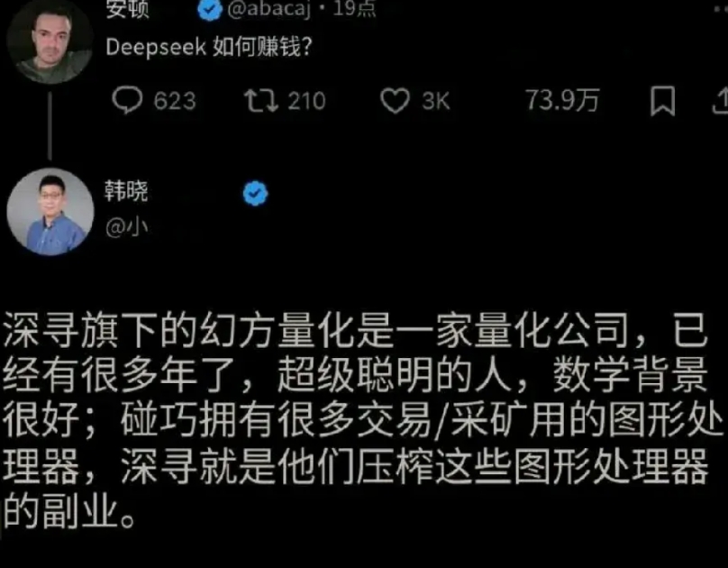The width and height of the screenshot is (728, 568).
Task: Open the @abacaj handle link
Action: click(x=268, y=9)
